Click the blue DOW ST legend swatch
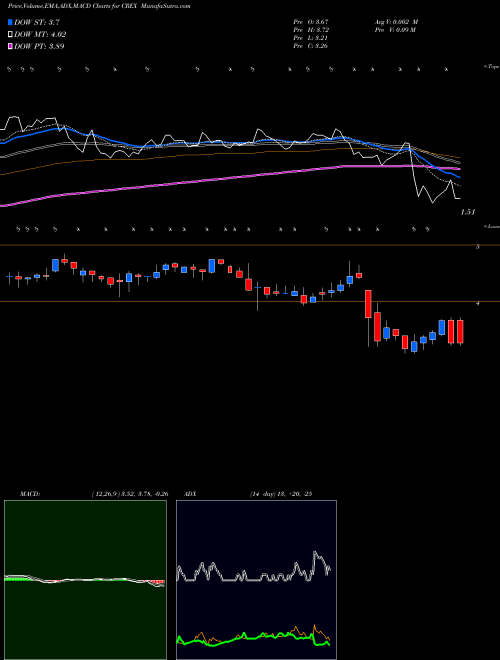 pyautogui.click(x=10, y=22)
